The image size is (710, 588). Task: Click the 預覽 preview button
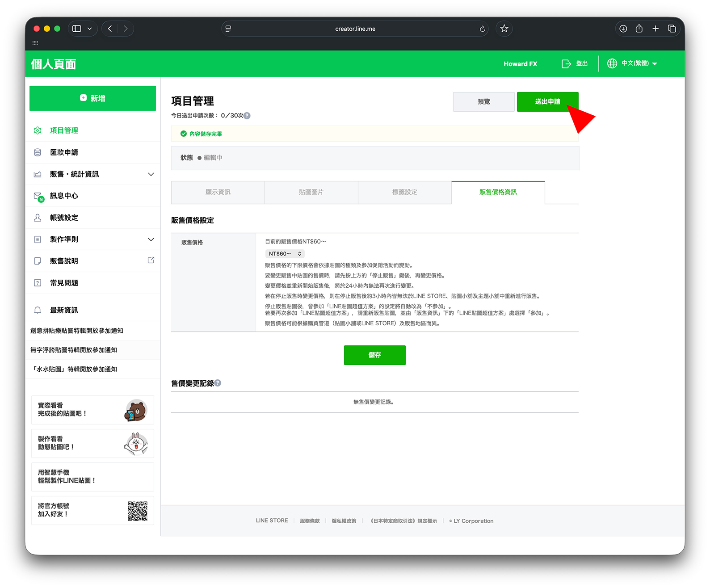(484, 102)
